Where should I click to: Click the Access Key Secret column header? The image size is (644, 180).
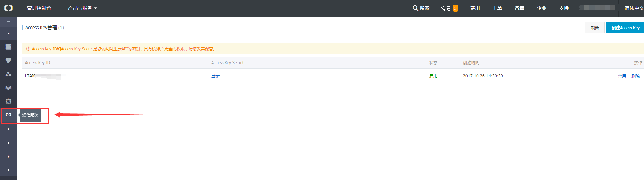click(x=227, y=63)
